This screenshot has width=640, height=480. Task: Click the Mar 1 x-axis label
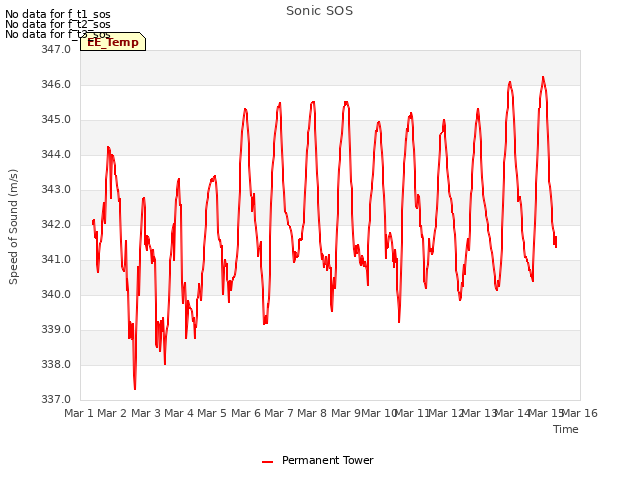pos(79,413)
